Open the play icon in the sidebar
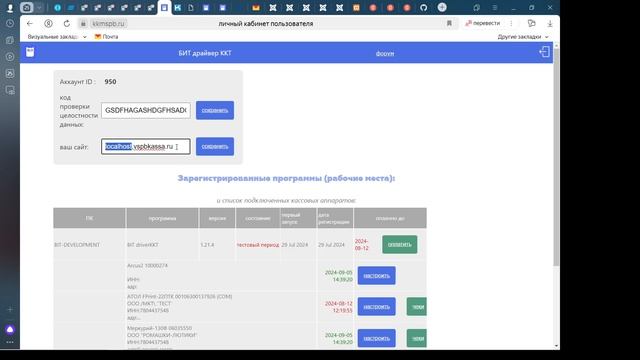The width and height of the screenshot is (640, 360). coord(10,57)
